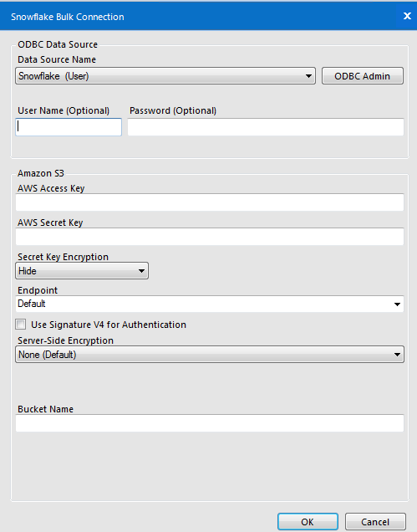Close the Snowflake Bulk Connection dialog

(407, 16)
